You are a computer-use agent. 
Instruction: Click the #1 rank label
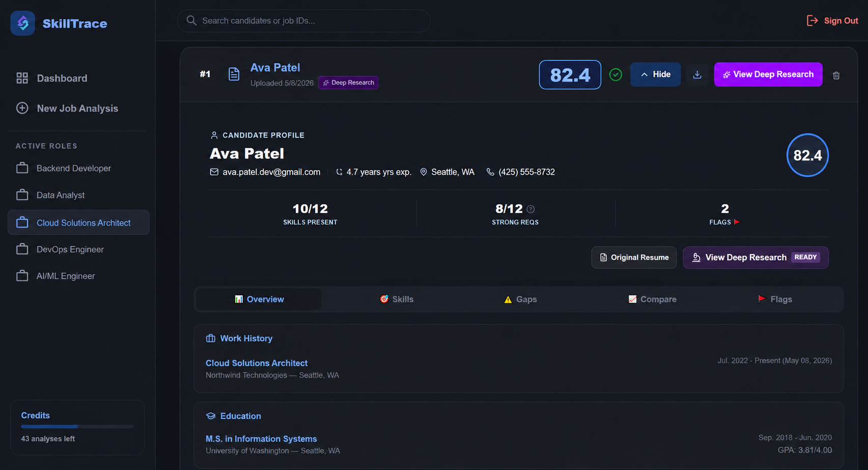205,74
